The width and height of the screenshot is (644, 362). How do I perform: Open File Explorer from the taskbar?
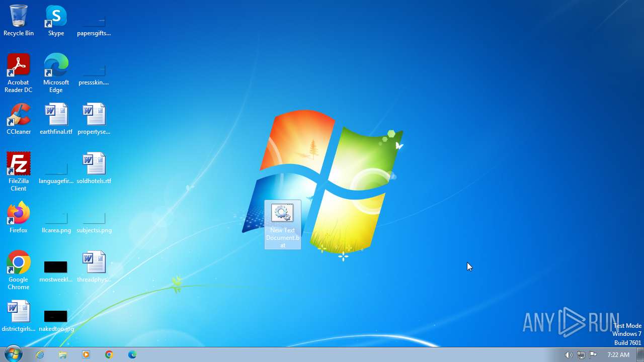63,354
